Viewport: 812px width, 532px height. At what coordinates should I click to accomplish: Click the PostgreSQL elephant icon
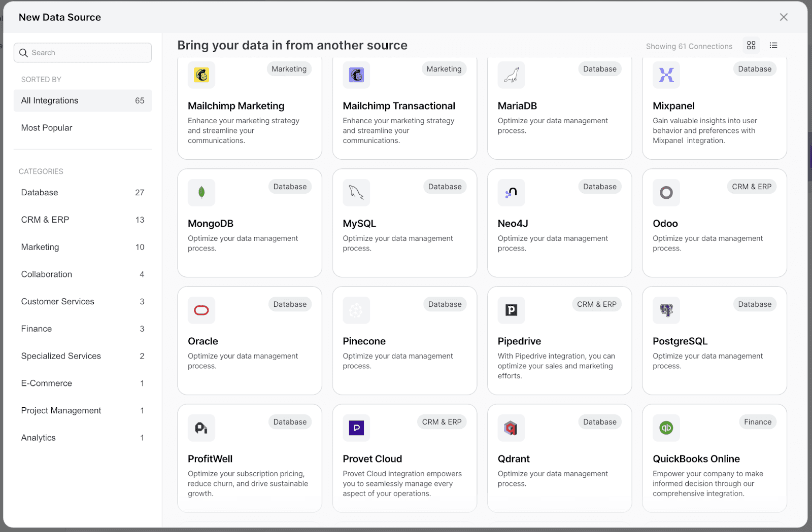point(666,310)
